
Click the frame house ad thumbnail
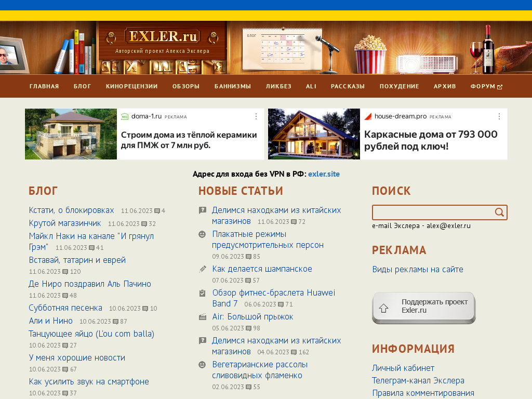[314, 134]
